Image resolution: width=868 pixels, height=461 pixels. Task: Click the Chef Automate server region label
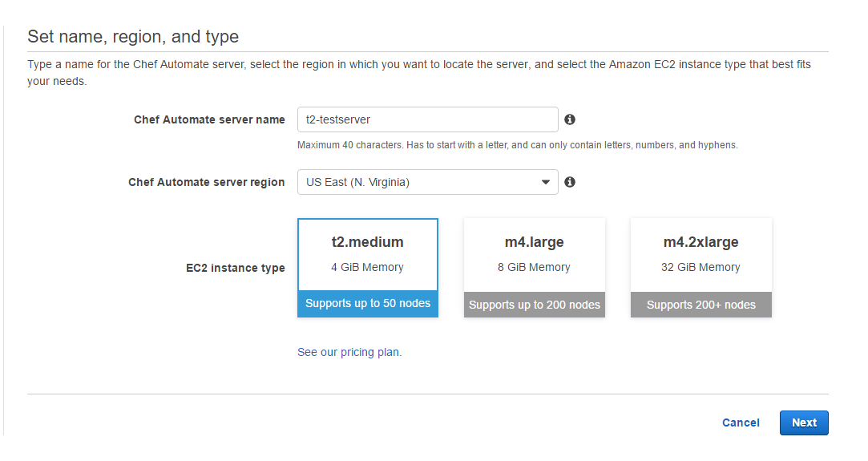207,182
